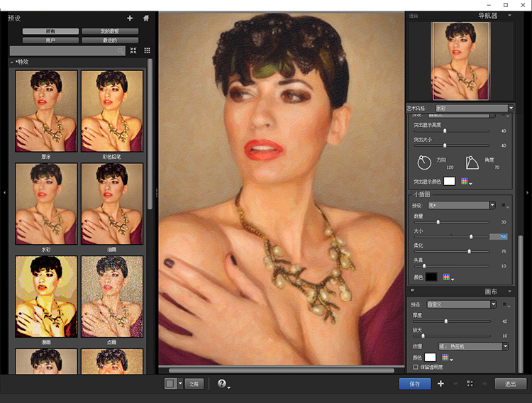
Task: Select the 厚涂 preset thumbnail
Action: pos(46,111)
